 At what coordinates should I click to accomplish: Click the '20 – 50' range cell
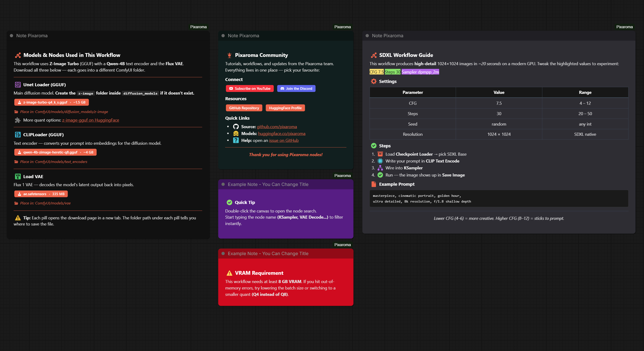point(585,114)
